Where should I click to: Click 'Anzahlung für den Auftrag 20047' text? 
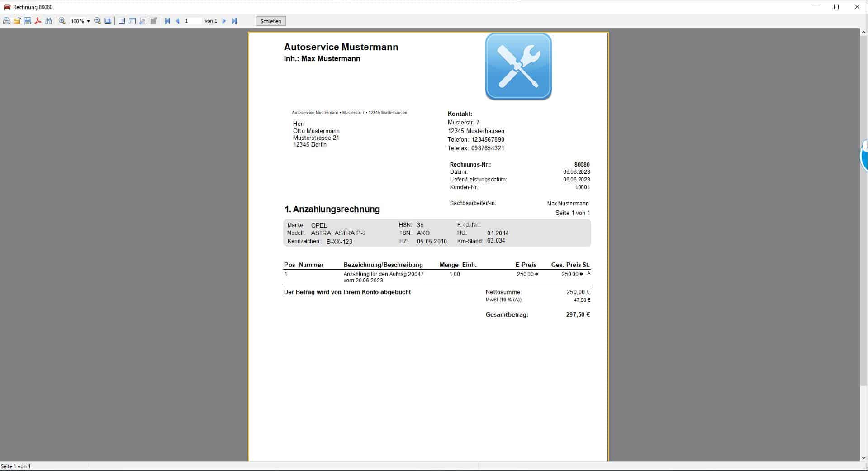click(384, 274)
